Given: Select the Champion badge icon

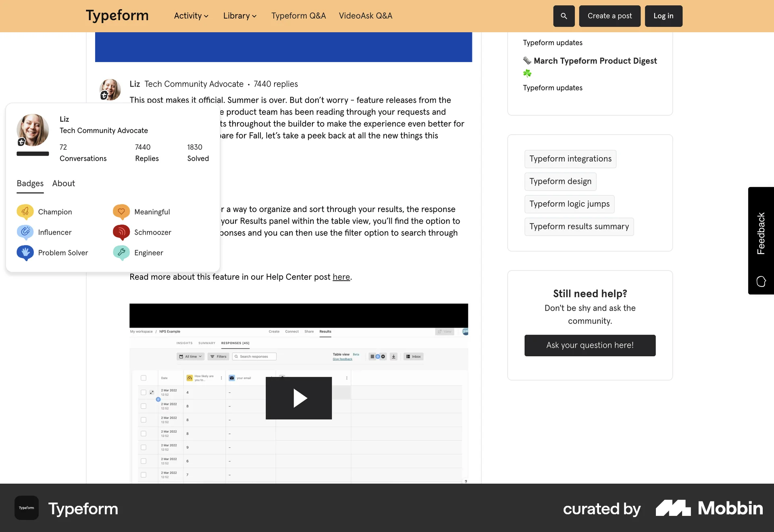Looking at the screenshot, I should [25, 212].
